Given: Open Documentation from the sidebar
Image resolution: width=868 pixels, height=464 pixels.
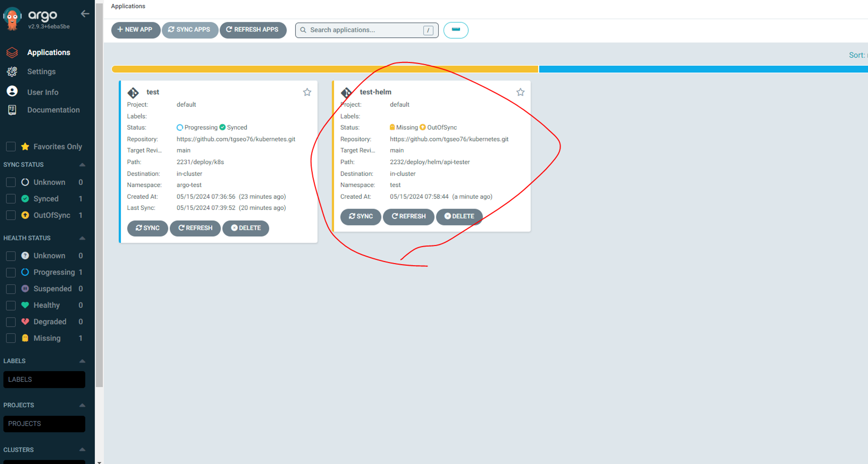Looking at the screenshot, I should point(53,110).
